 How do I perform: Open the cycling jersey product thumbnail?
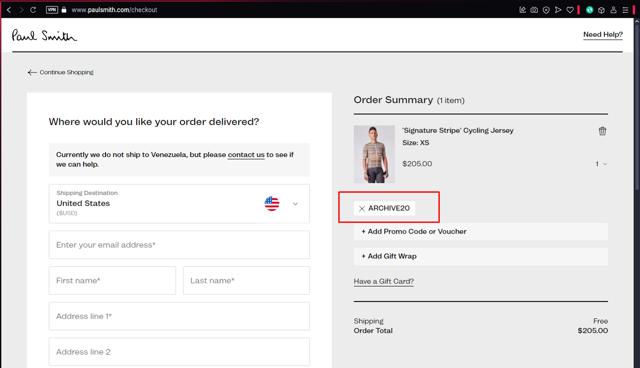click(x=374, y=154)
